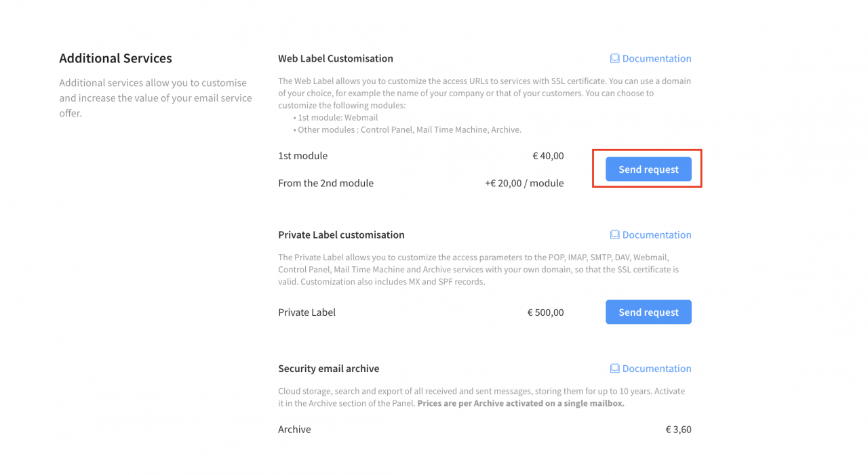Click the Private Label customisation section title
Screen dimensions: 868x475
[341, 234]
